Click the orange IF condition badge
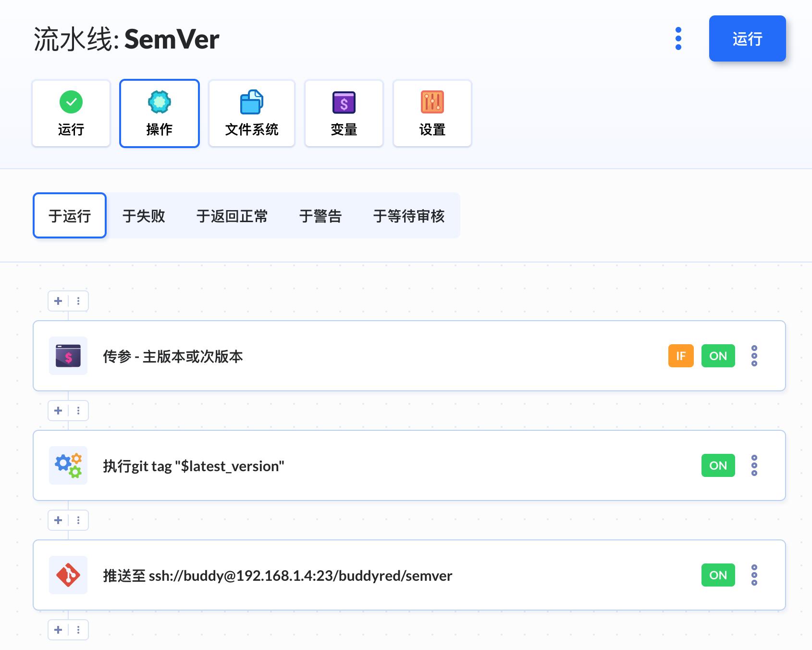This screenshot has width=812, height=650. pyautogui.click(x=681, y=356)
